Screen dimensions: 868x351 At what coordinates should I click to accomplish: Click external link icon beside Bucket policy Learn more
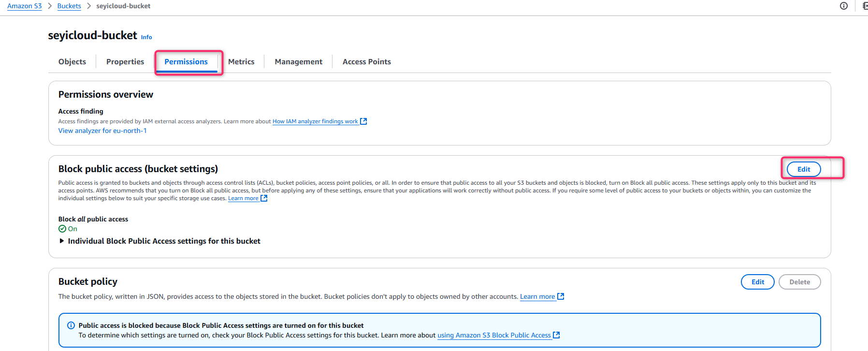[561, 296]
